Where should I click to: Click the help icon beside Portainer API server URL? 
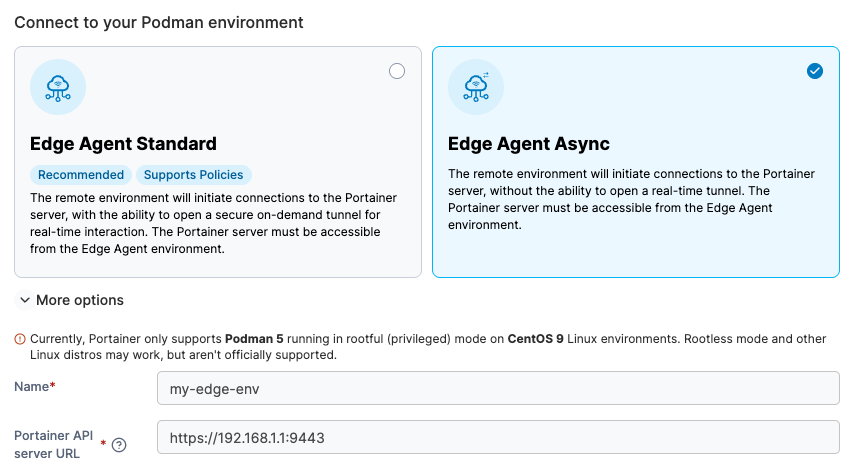click(119, 445)
